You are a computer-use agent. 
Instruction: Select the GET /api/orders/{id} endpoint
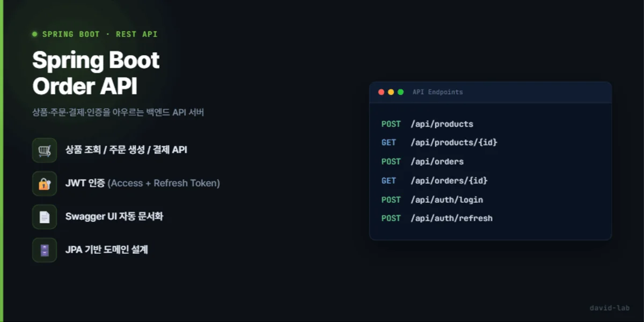(435, 181)
